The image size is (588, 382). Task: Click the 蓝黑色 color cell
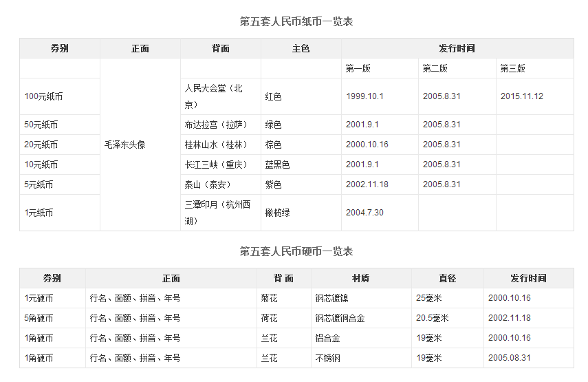click(278, 165)
